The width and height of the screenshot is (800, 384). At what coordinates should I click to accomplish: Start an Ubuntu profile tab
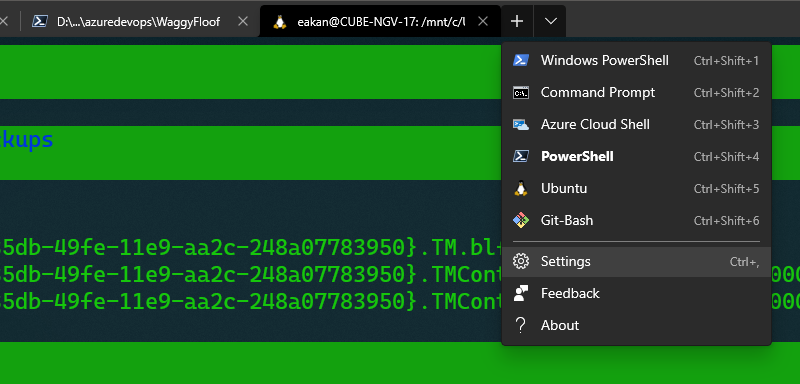(636, 189)
